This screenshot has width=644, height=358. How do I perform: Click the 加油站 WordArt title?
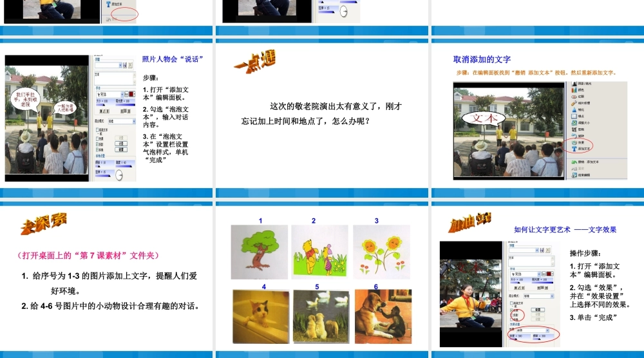click(470, 223)
